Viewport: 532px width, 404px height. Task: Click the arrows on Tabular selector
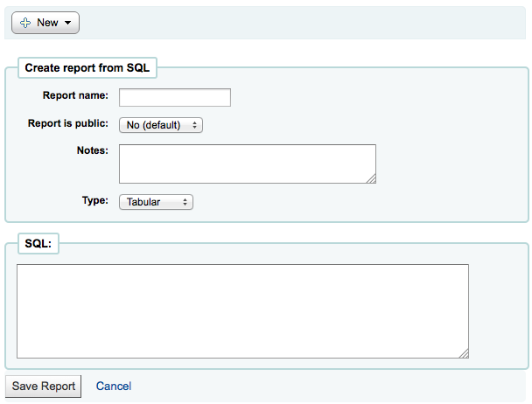point(185,202)
